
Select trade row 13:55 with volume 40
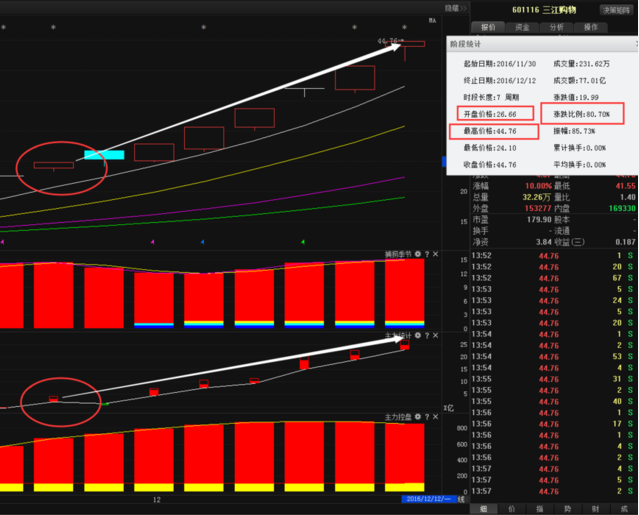(553, 402)
